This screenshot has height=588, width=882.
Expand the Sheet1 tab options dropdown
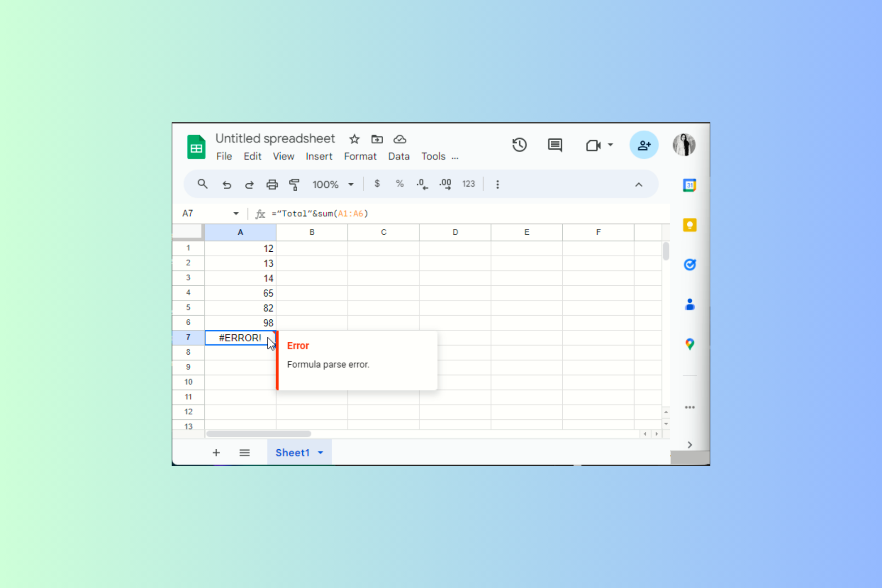click(x=320, y=453)
